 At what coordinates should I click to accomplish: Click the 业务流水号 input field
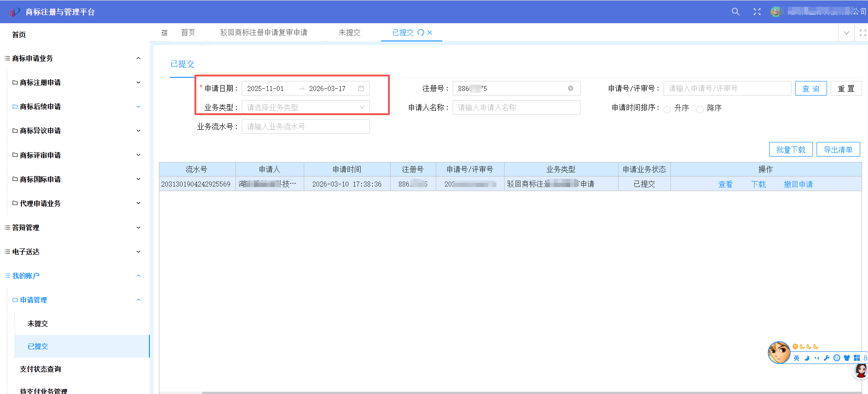click(306, 127)
